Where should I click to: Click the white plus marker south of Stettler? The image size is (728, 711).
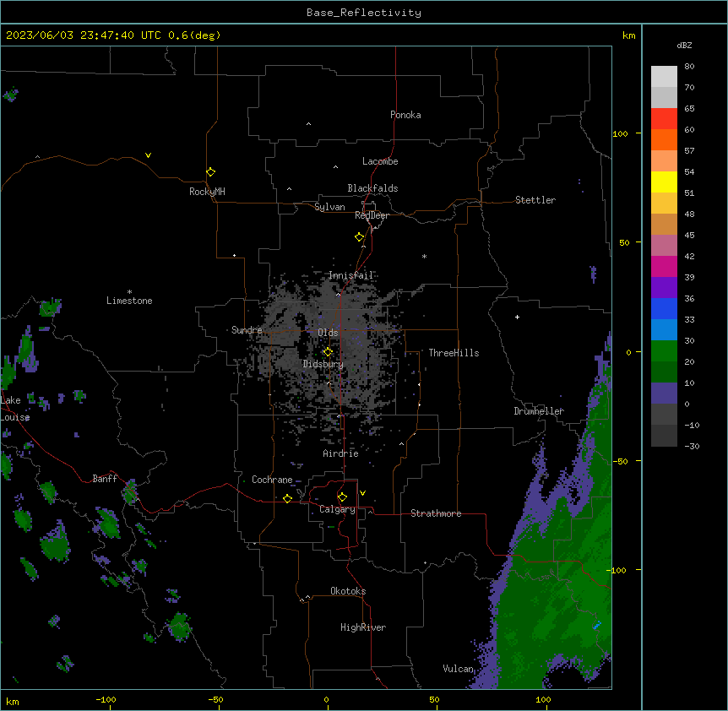pos(517,317)
